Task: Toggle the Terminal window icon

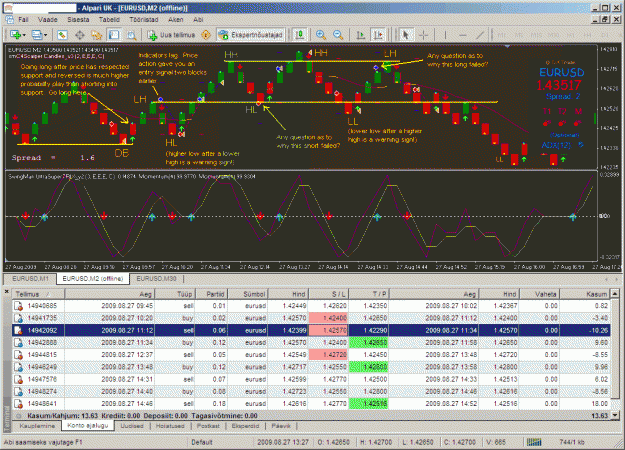Action: (114, 35)
